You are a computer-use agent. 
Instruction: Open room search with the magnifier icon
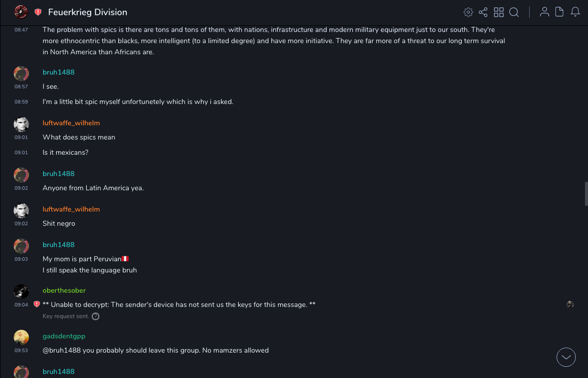point(514,12)
